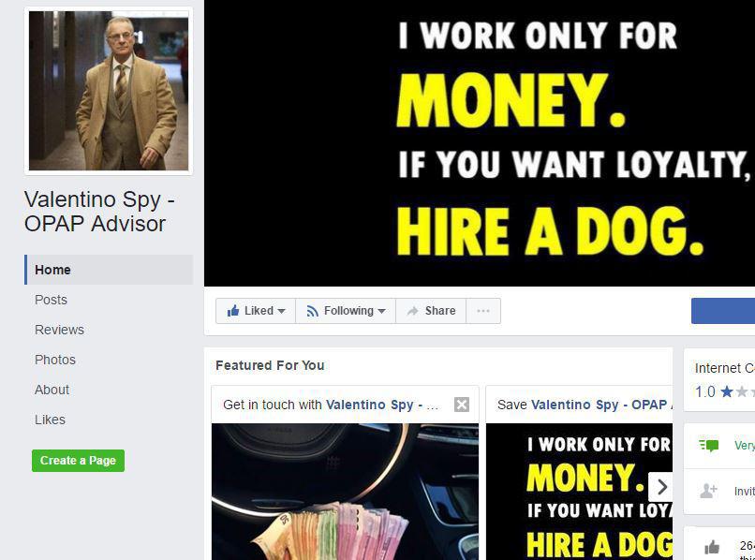This screenshot has height=560, width=755.
Task: Open the Reviews section
Action: tap(59, 330)
